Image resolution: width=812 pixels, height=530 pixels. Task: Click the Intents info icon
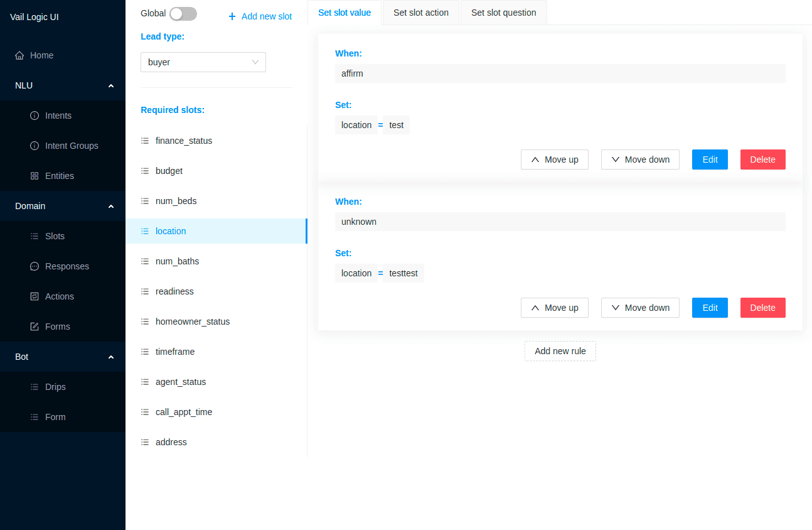[35, 116]
